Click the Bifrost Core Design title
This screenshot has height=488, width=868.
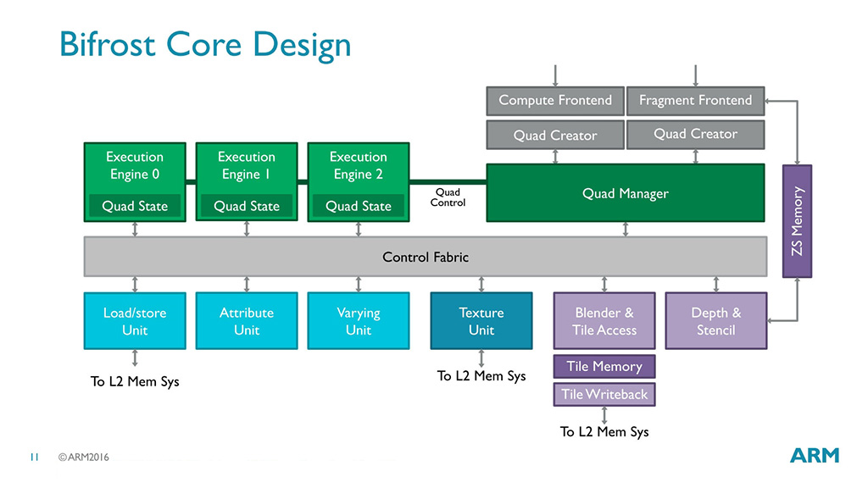pos(205,45)
